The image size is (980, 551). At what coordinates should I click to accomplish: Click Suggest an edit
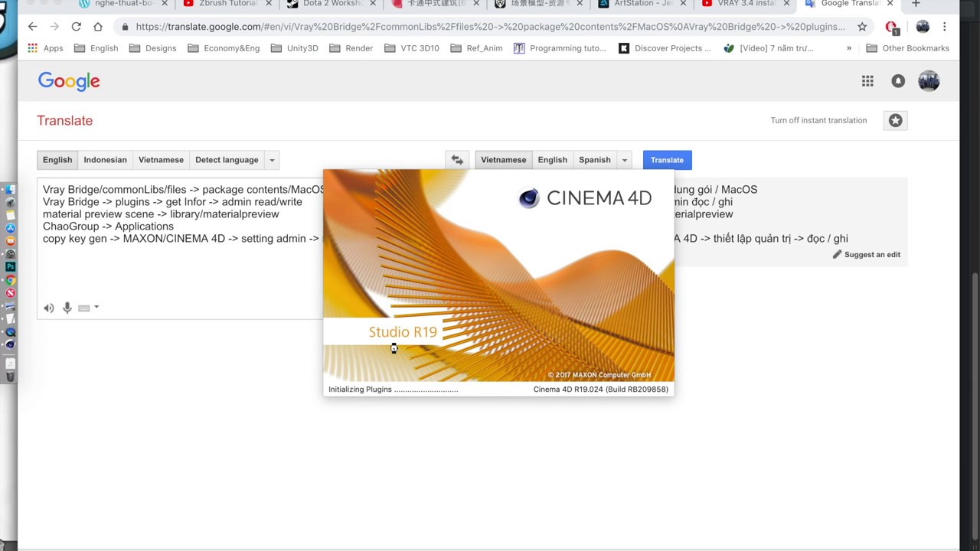pyautogui.click(x=866, y=255)
